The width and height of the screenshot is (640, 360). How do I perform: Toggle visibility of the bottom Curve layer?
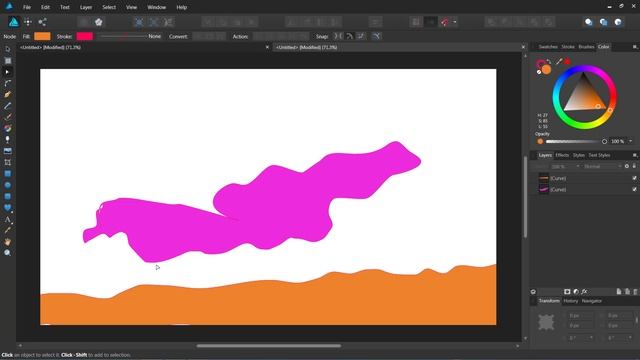pyautogui.click(x=634, y=189)
